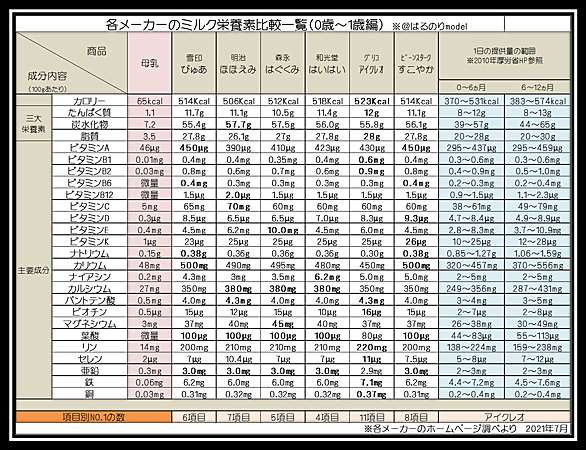Click the 商品 label in the corner header
This screenshot has height=450, width=586.
click(x=97, y=51)
